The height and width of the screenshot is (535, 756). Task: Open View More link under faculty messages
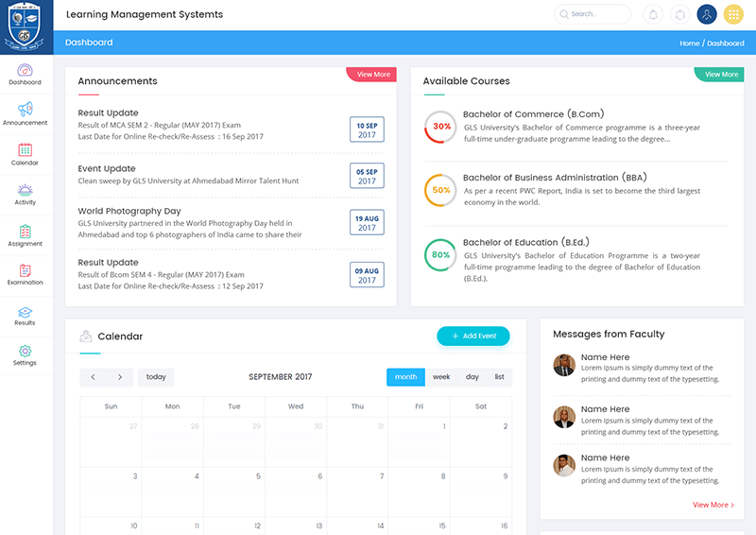point(713,505)
